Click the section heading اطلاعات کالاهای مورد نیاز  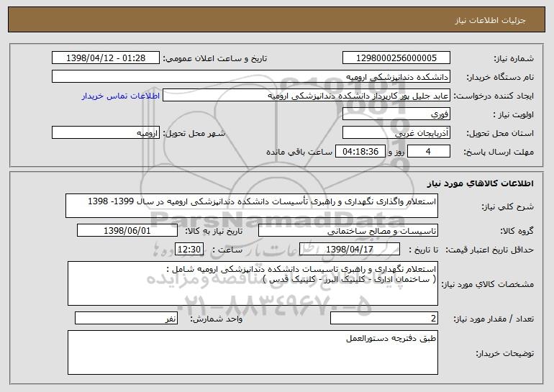click(480, 183)
